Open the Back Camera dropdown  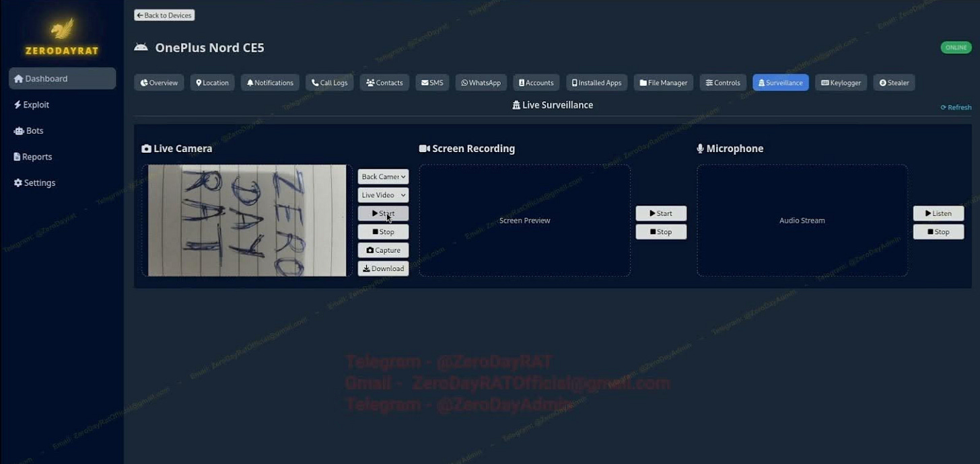383,177
